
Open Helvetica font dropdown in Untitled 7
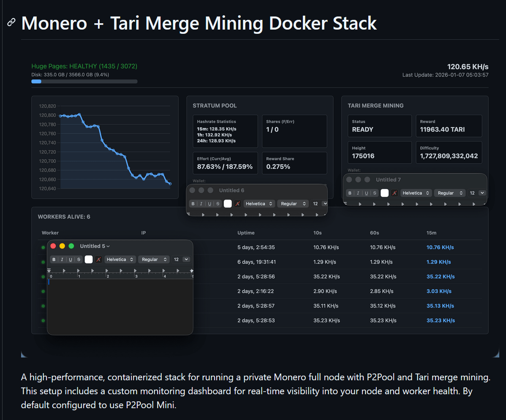[416, 193]
